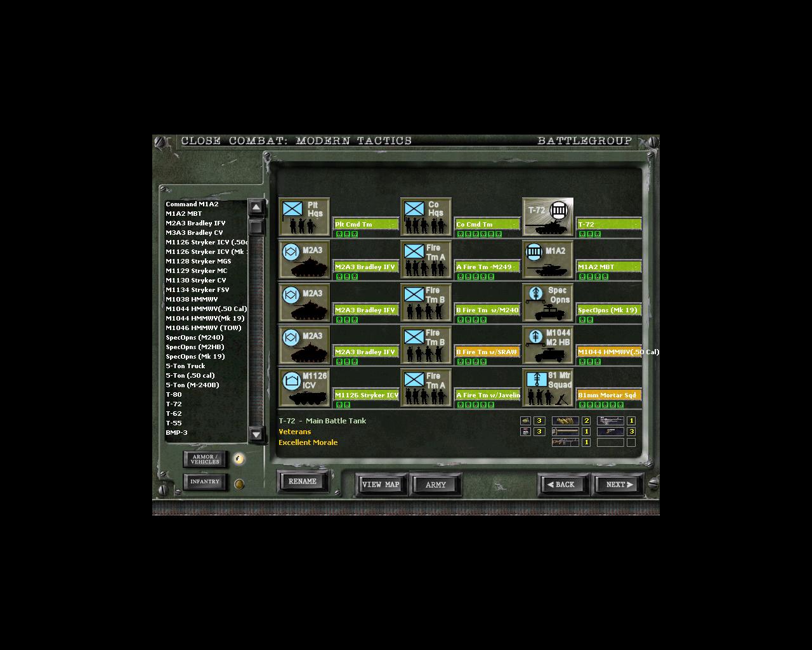The width and height of the screenshot is (812, 650).
Task: Select the 81 Mtr Squad icon
Action: tap(548, 388)
